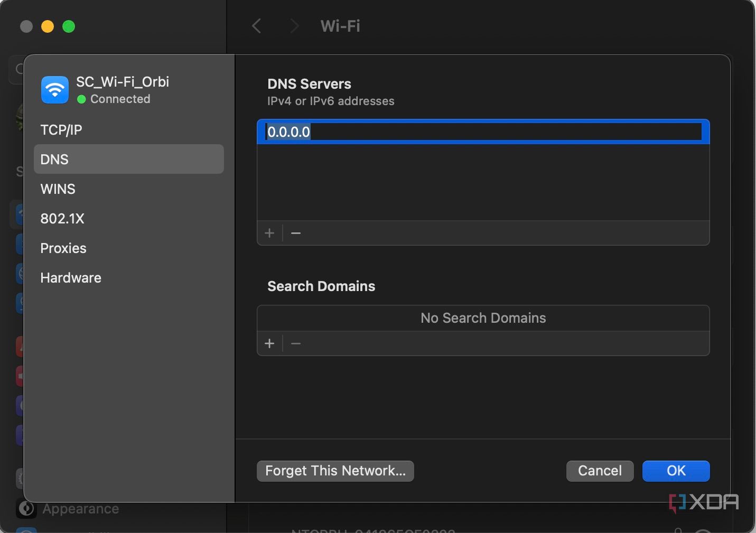This screenshot has width=756, height=533.
Task: Click Forget This Network button
Action: point(335,471)
